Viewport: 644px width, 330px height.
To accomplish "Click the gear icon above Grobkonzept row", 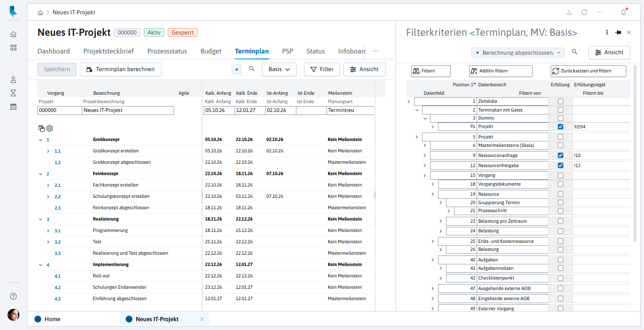I will pyautogui.click(x=49, y=128).
